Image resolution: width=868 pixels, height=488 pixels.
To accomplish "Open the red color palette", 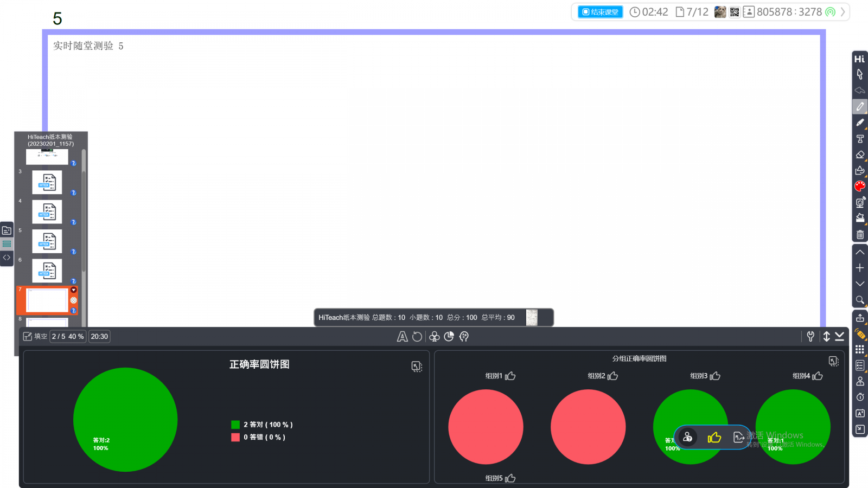I will pos(860,187).
